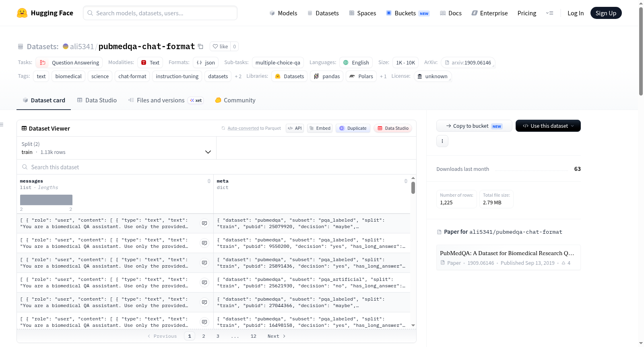Like the dataset with the heart button
The image size is (644, 347).
pos(220,46)
